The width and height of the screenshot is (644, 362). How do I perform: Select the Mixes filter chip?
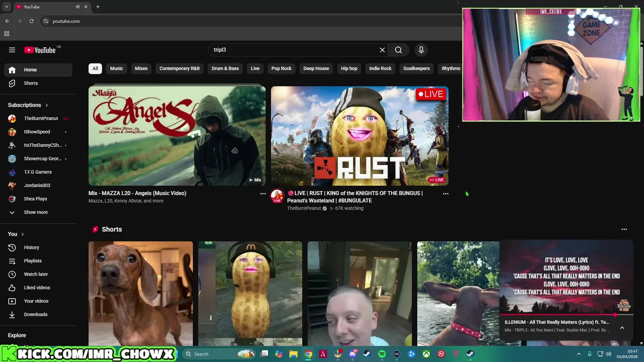coord(141,68)
